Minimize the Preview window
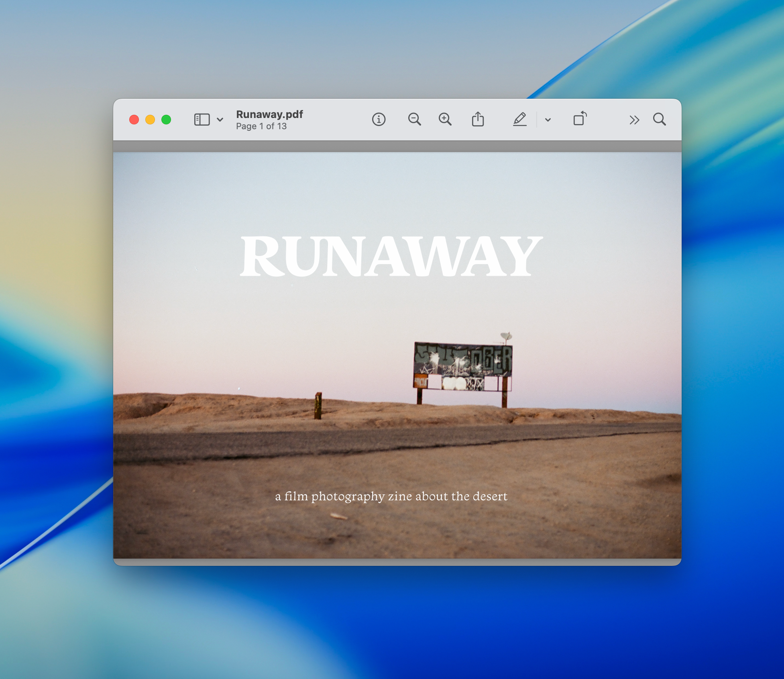The image size is (784, 679). click(150, 119)
